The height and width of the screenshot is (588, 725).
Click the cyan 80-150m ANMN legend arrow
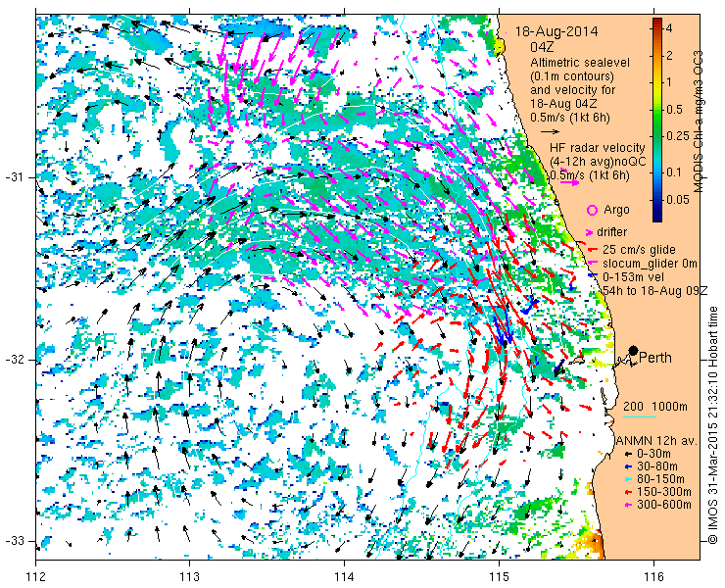click(x=628, y=479)
